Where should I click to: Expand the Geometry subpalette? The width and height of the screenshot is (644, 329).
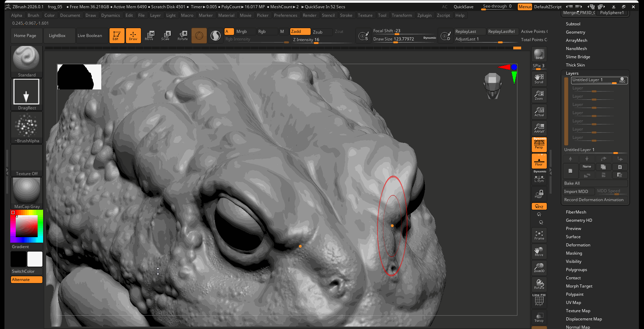tap(575, 32)
